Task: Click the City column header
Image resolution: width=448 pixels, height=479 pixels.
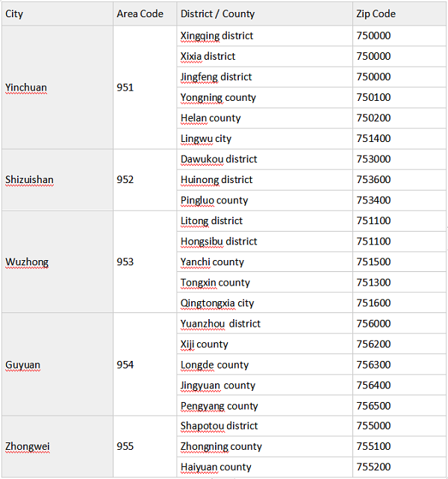Action: click(14, 14)
